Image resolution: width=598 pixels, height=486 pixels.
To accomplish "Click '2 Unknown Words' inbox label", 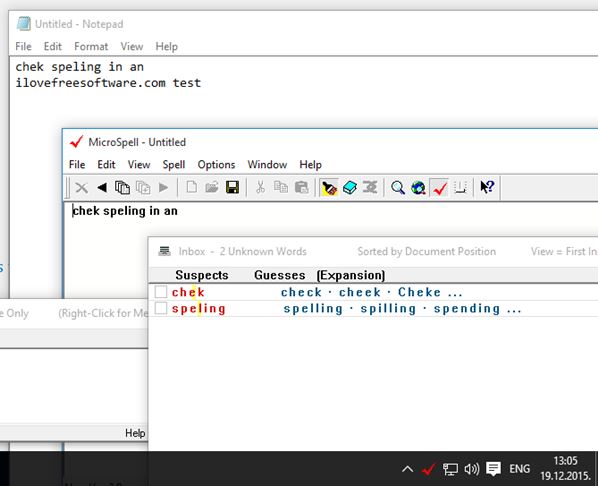I will tap(263, 251).
